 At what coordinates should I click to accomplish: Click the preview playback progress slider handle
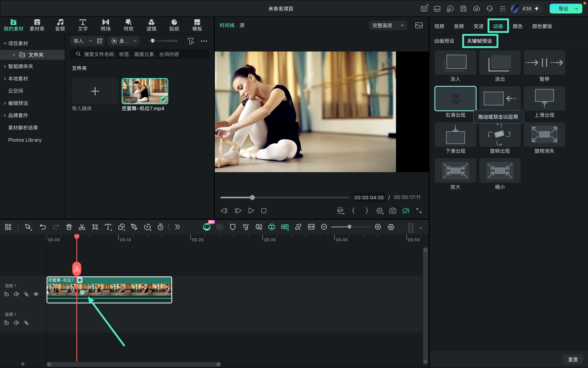(252, 197)
